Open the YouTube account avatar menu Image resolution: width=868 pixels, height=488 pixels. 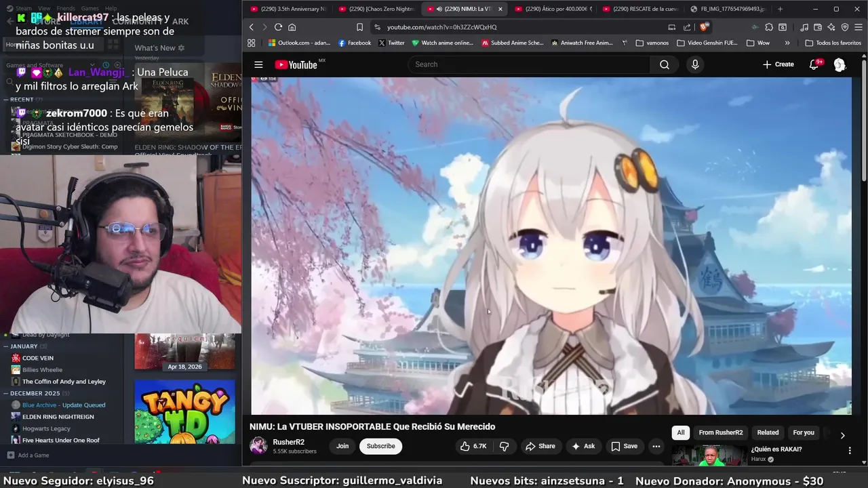pyautogui.click(x=840, y=64)
